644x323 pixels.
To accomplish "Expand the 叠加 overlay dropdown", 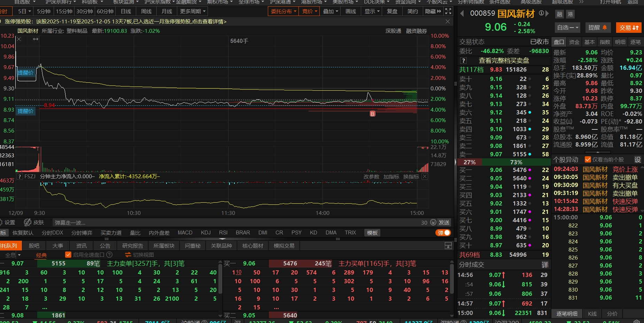I will (330, 11).
